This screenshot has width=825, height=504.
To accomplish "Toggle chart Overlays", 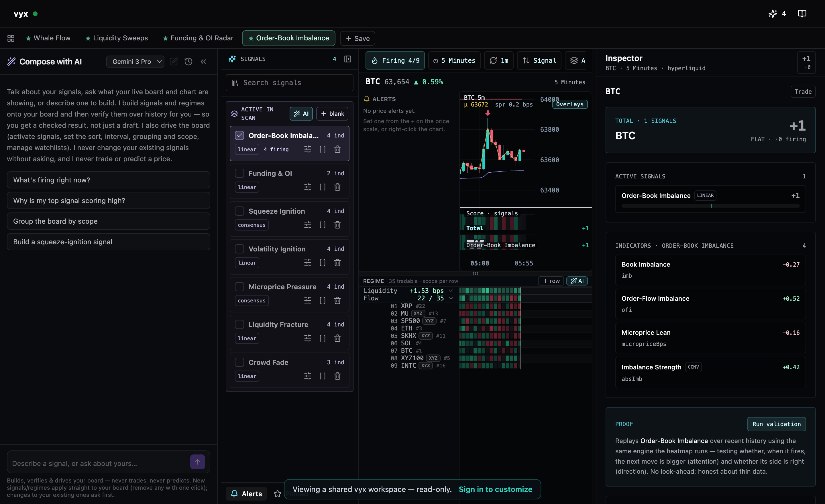I will click(x=569, y=105).
